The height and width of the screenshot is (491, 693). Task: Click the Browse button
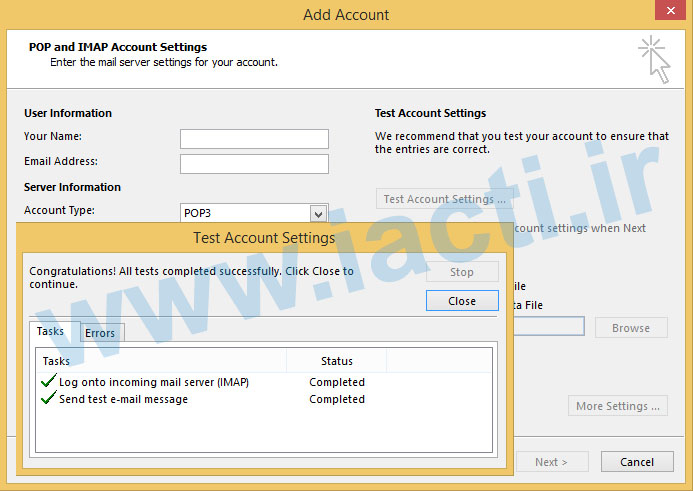631,328
